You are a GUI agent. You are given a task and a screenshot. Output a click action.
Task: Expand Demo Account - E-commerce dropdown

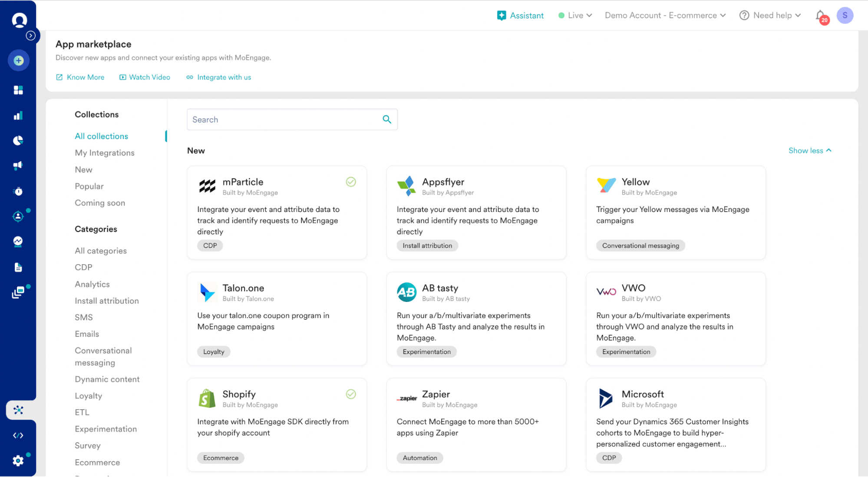[665, 16]
